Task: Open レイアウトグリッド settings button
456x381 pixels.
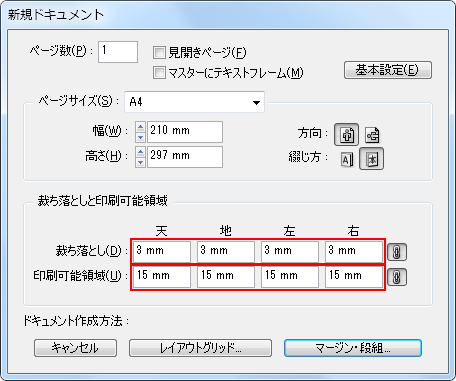Action: tap(200, 348)
